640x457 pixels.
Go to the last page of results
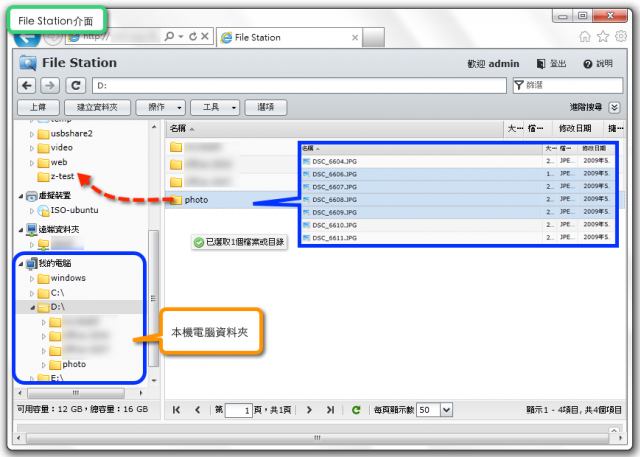(330, 410)
